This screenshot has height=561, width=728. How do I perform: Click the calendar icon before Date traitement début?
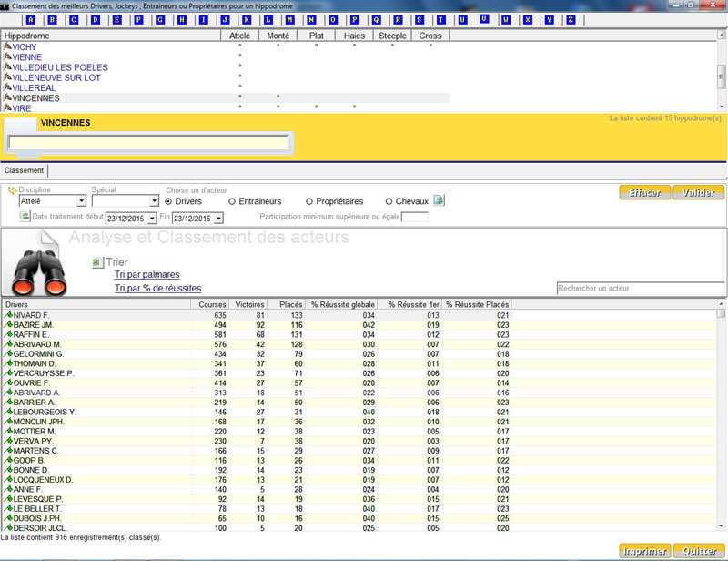[25, 217]
